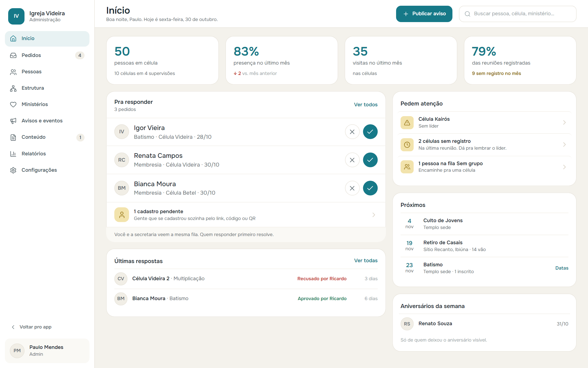Open the Início home icon in sidebar
The image size is (588, 368).
[x=13, y=38]
